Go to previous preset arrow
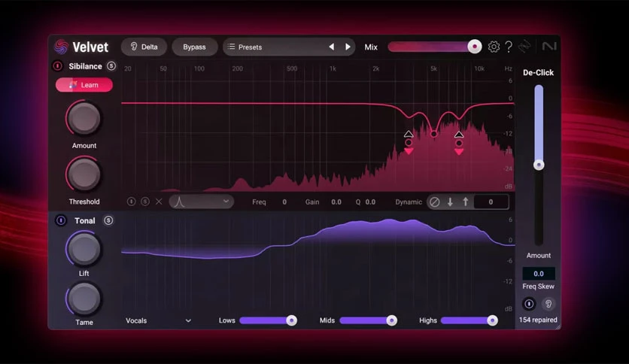 tap(331, 47)
